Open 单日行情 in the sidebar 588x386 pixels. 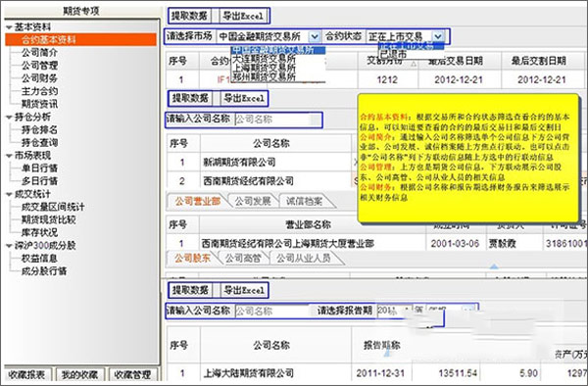39,169
